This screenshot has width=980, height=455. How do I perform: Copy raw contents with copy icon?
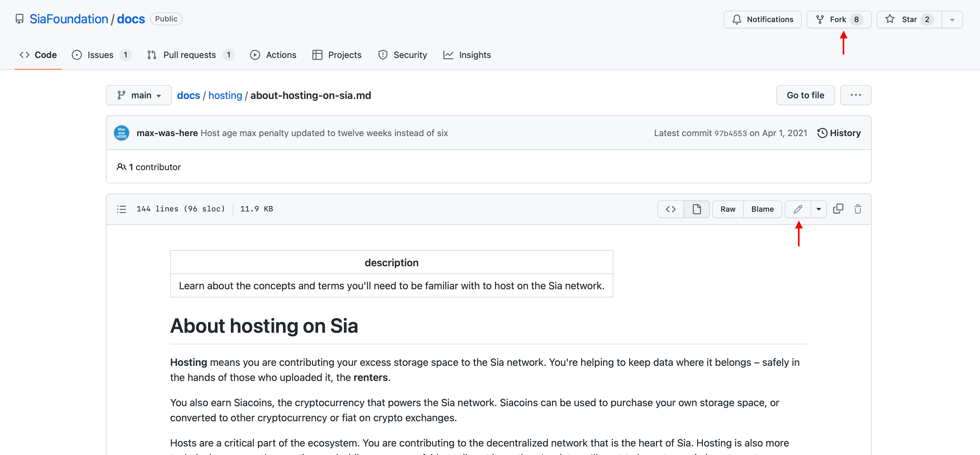838,209
